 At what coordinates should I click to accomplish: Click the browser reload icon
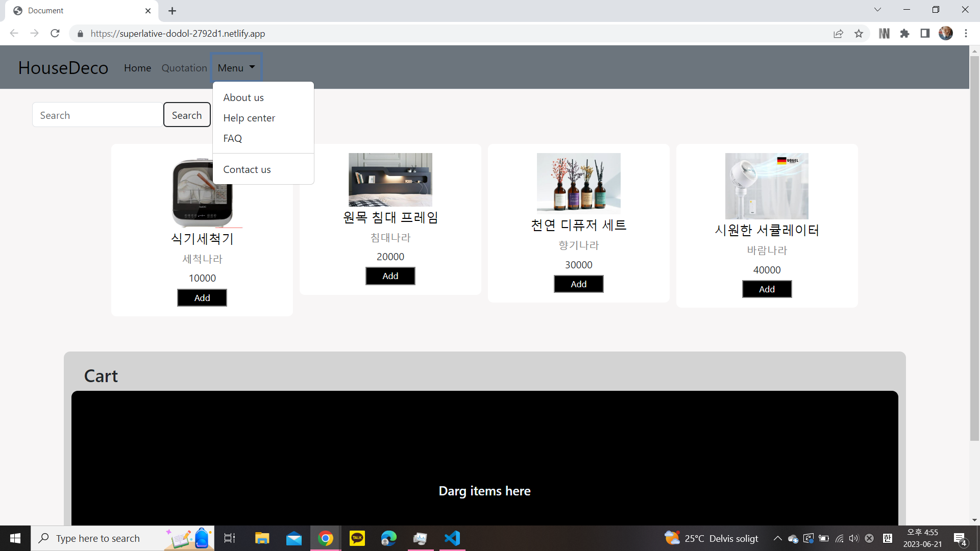(55, 33)
